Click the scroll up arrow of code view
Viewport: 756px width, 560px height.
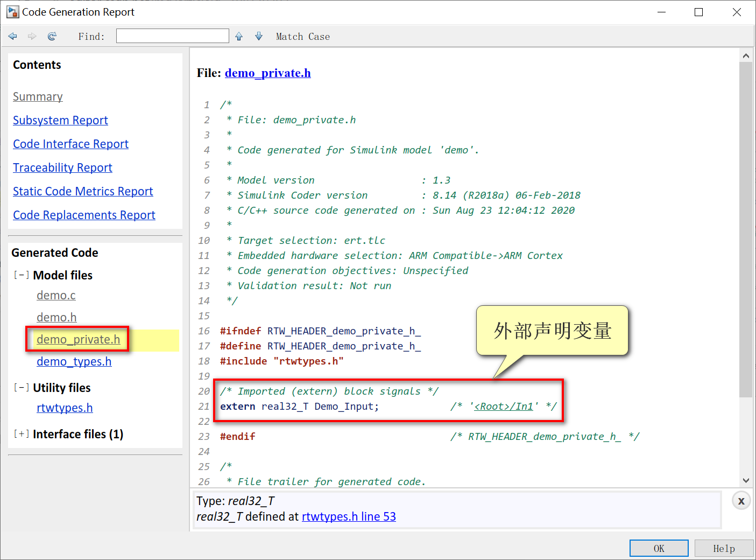[x=746, y=55]
